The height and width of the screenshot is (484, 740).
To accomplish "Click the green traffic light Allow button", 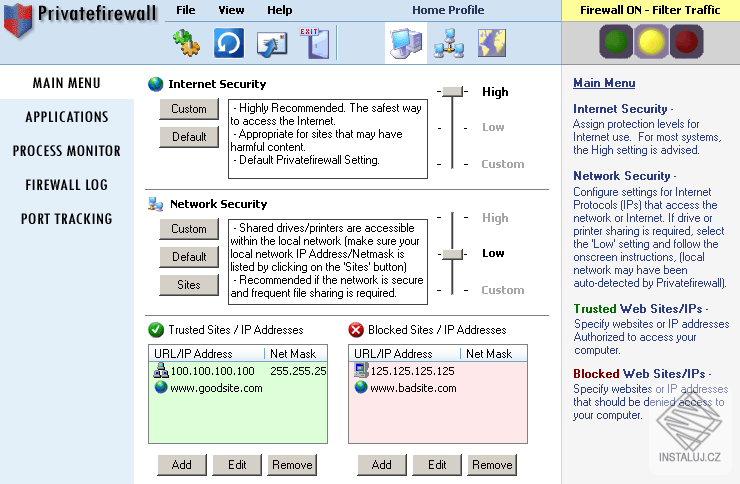I will tap(616, 42).
